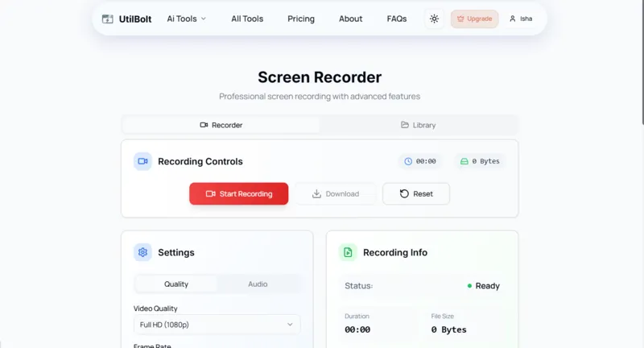Click the Reset button

tap(416, 193)
